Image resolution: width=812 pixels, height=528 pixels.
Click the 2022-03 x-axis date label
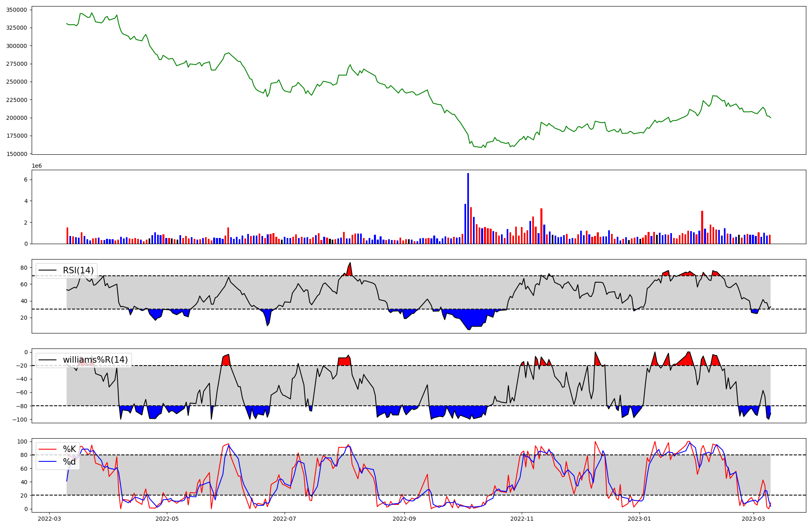click(50, 519)
